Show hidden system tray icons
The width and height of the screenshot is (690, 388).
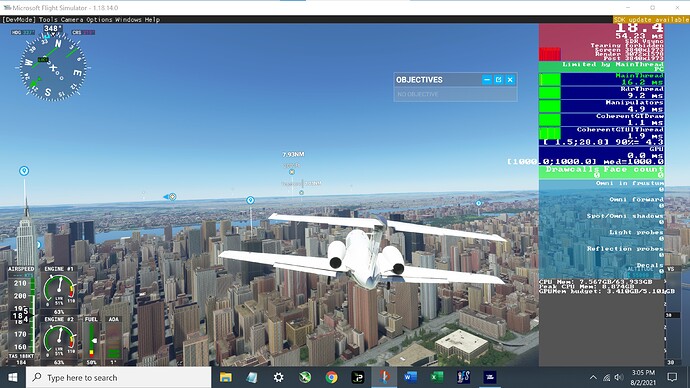pos(593,377)
